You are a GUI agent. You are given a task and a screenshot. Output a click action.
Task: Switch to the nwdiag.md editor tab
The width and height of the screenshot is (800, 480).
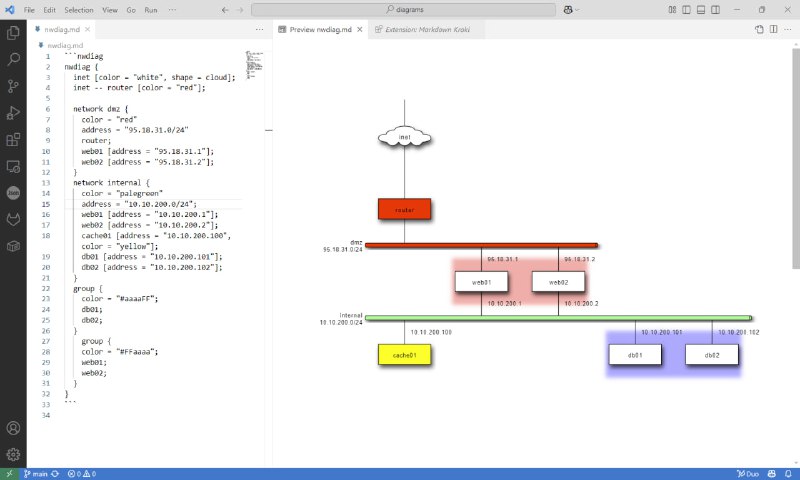point(61,30)
